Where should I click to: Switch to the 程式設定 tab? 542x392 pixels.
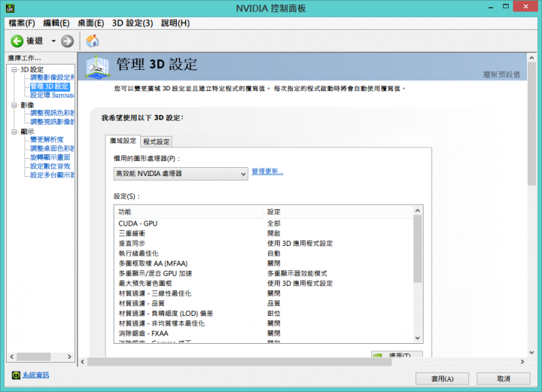tap(157, 141)
